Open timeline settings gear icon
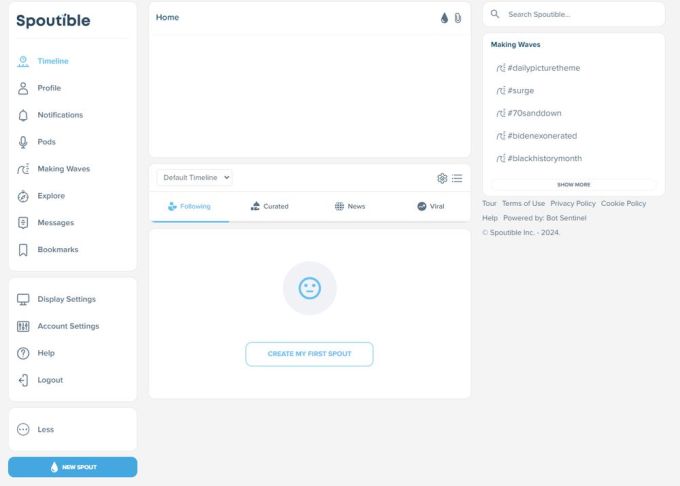 click(442, 178)
